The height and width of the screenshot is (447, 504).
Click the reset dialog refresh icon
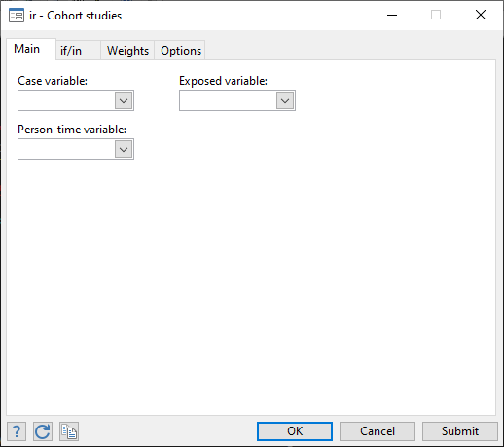pyautogui.click(x=43, y=431)
